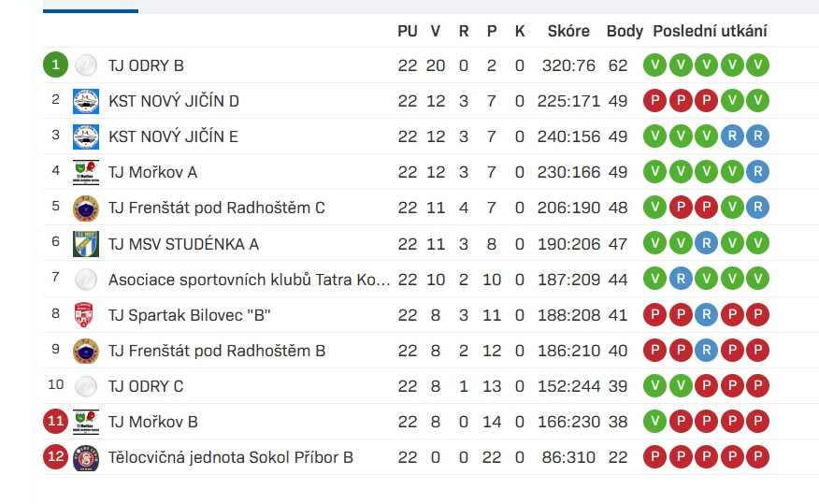819x504 pixels.
Task: Click the green V result of TJ Mořkov B
Action: [654, 421]
